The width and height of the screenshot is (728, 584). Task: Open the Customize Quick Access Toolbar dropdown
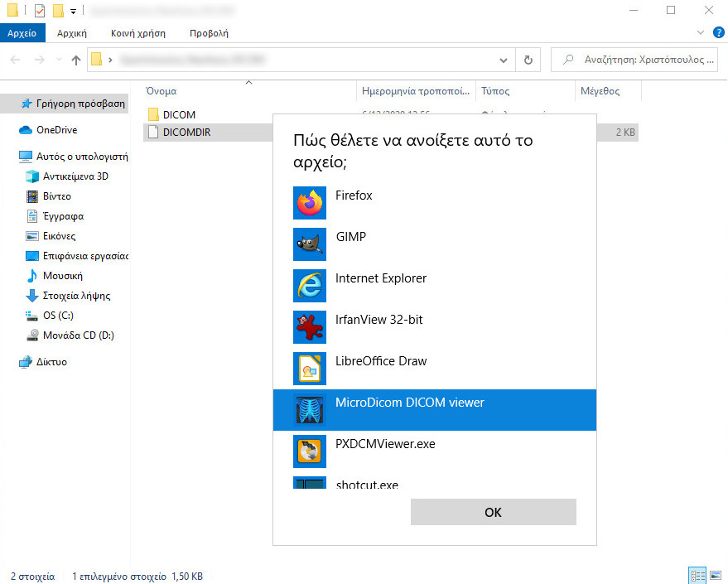coord(74,11)
